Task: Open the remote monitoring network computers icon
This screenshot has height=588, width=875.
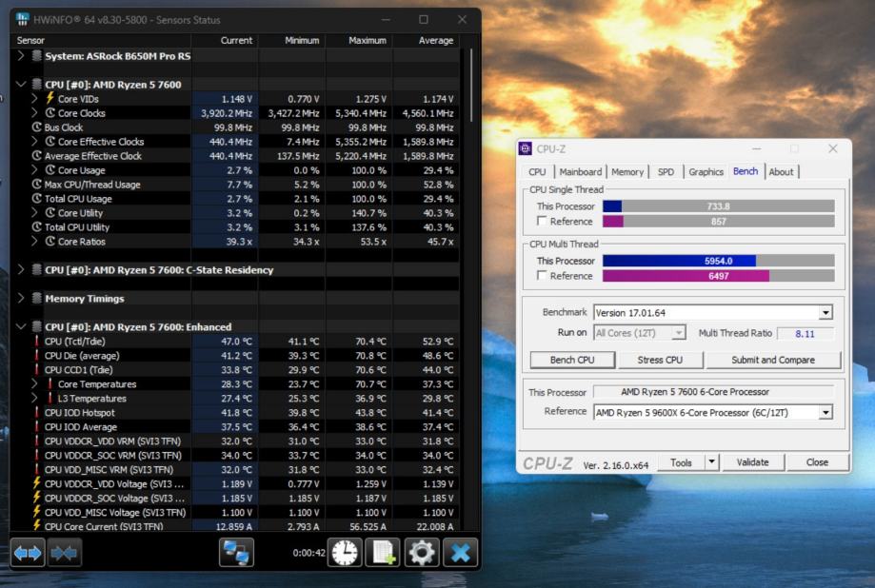Action: click(236, 552)
